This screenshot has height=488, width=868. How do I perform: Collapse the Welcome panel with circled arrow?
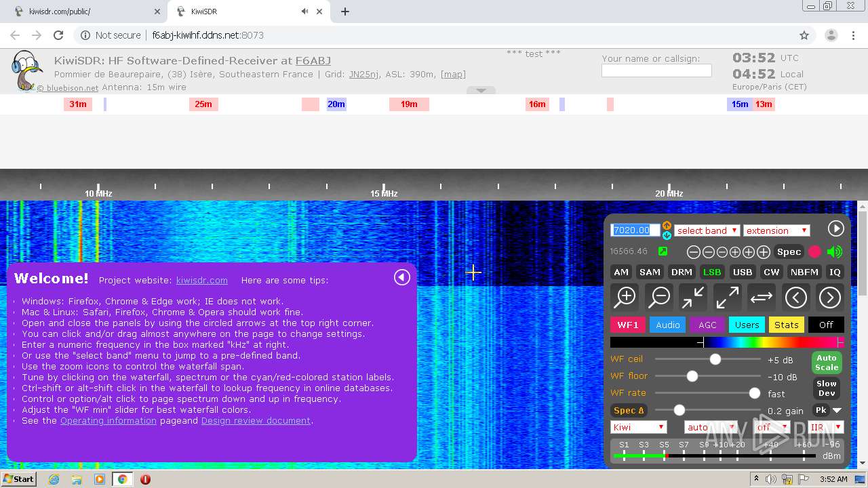402,277
